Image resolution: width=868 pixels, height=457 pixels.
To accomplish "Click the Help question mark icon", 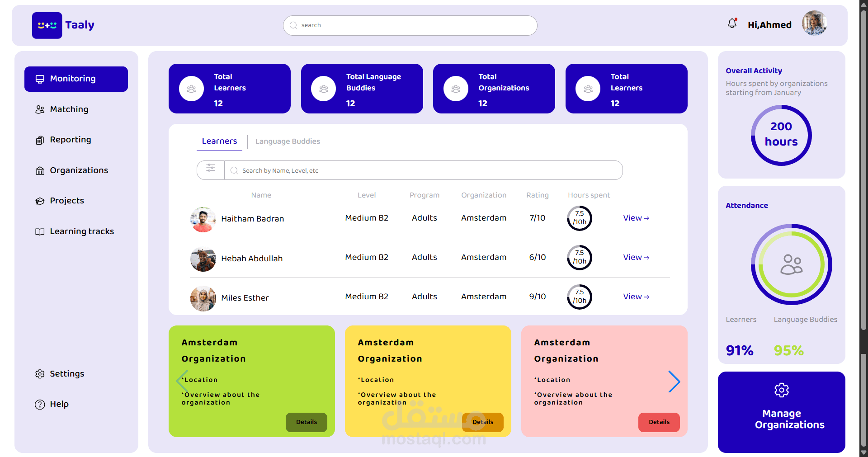I will pyautogui.click(x=40, y=404).
